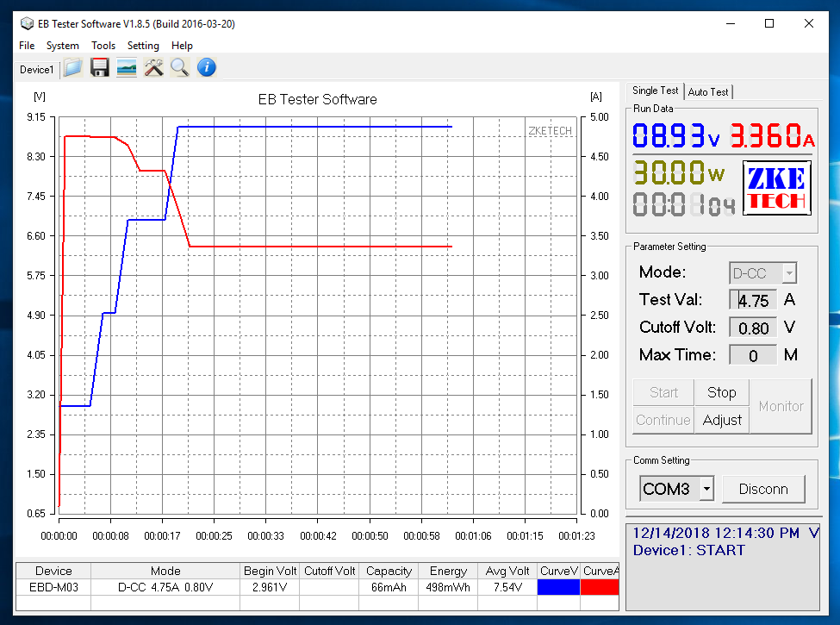Switch to the Auto Test tab
Image resolution: width=840 pixels, height=625 pixels.
708,91
